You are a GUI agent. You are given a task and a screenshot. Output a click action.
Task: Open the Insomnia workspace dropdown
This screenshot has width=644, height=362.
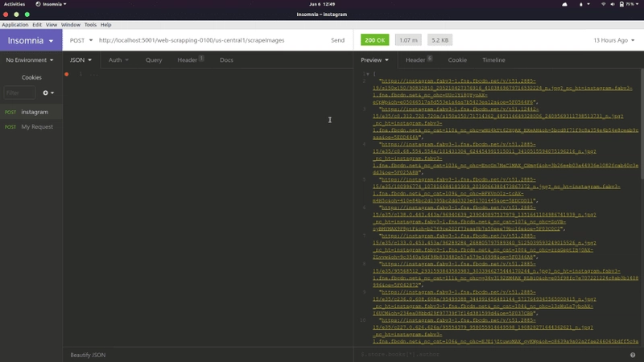pos(31,41)
